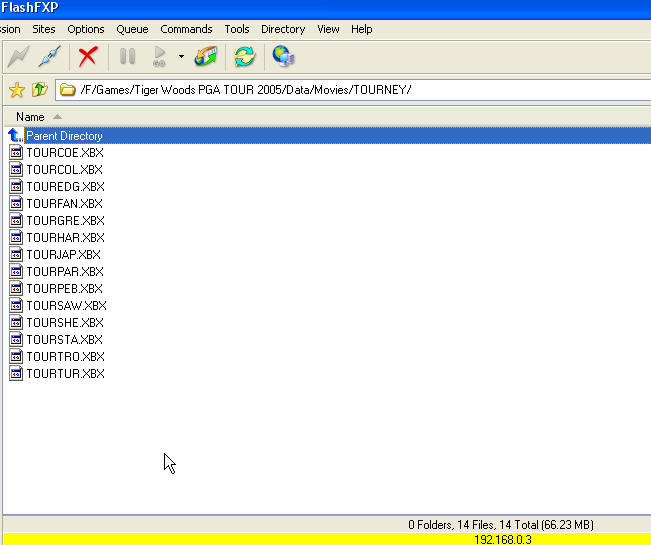
Task: Click the Disconnect plug icon
Action: click(49, 56)
